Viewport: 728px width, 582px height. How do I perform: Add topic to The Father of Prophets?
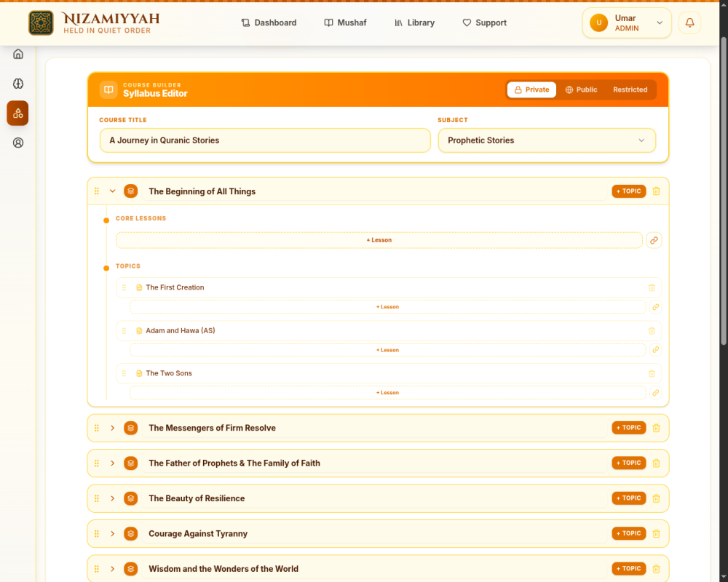(629, 463)
